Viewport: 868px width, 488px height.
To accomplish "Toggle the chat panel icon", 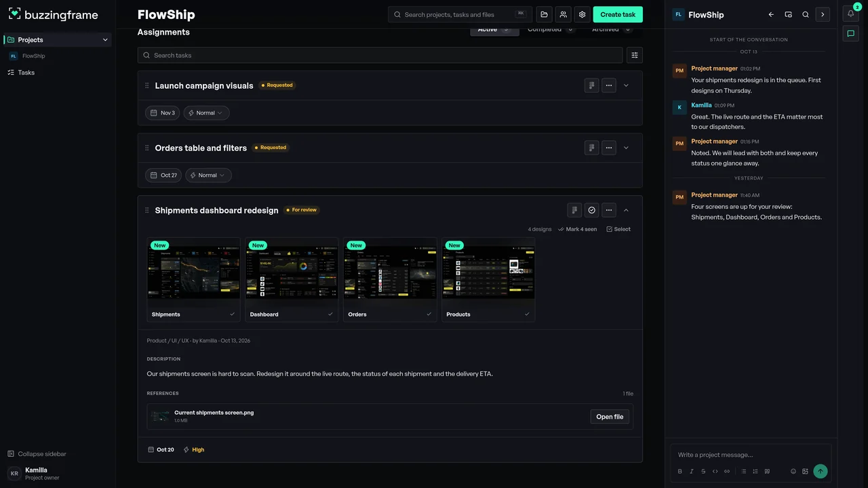I will pos(850,33).
